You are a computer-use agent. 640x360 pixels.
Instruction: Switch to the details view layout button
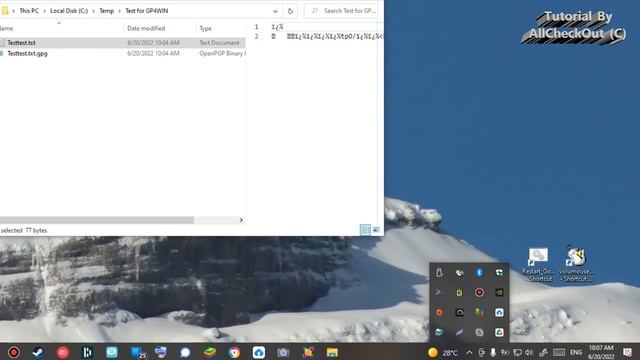click(365, 230)
